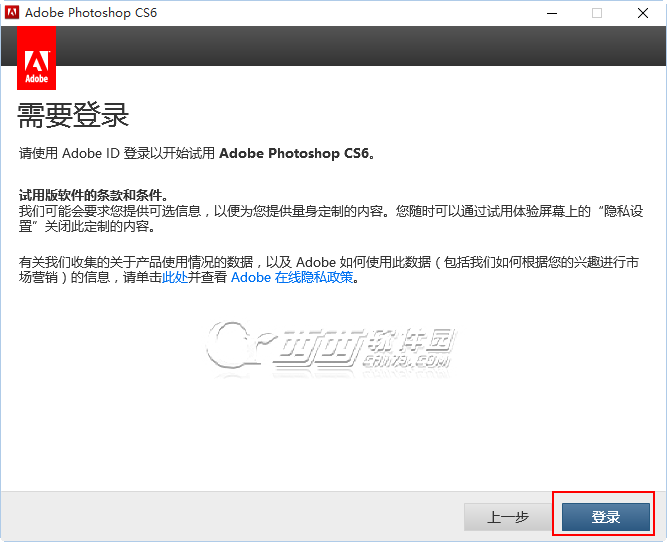
Task: Click the 登录 sign-in button
Action: tap(606, 517)
